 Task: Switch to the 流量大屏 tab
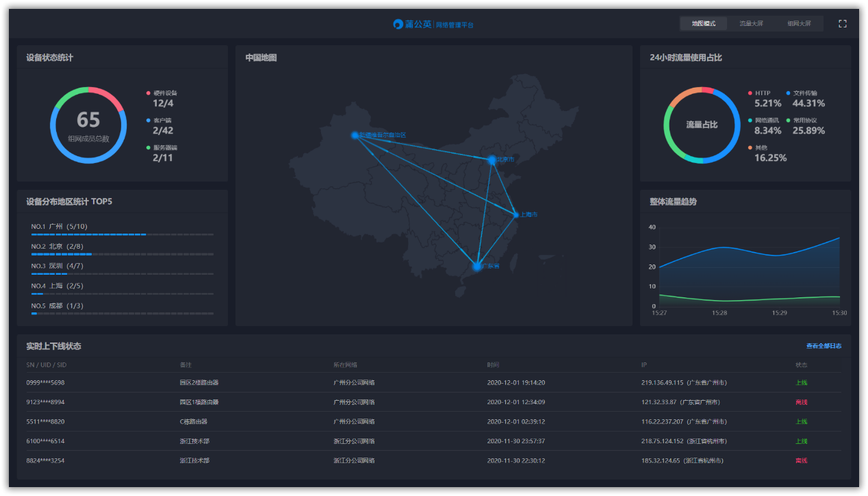pyautogui.click(x=751, y=23)
